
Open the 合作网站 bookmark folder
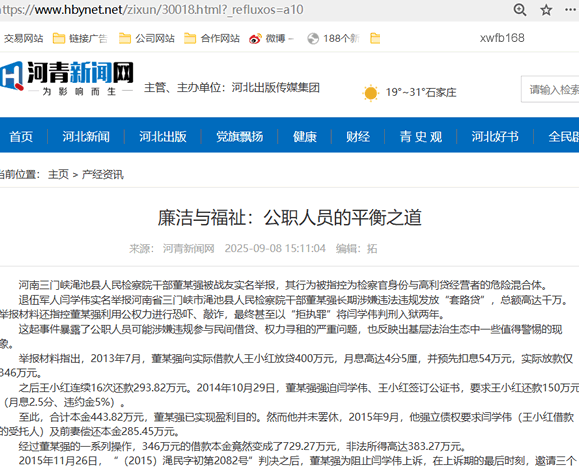[x=212, y=38]
